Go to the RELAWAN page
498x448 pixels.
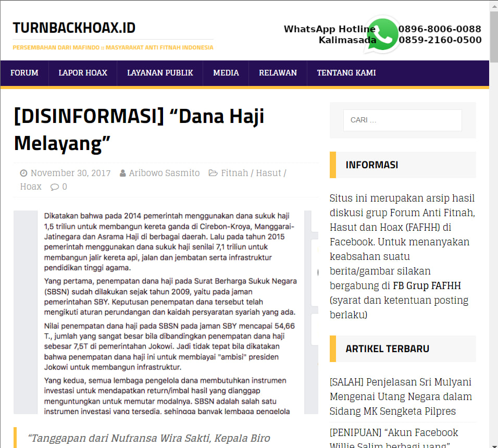(x=278, y=73)
